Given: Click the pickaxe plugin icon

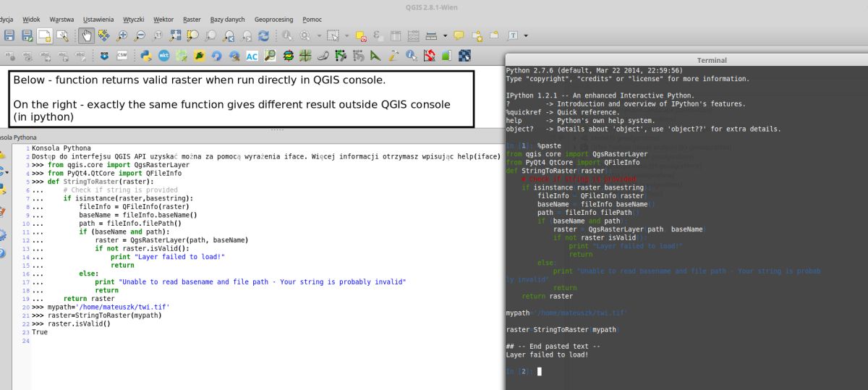Looking at the screenshot, I should point(393,55).
